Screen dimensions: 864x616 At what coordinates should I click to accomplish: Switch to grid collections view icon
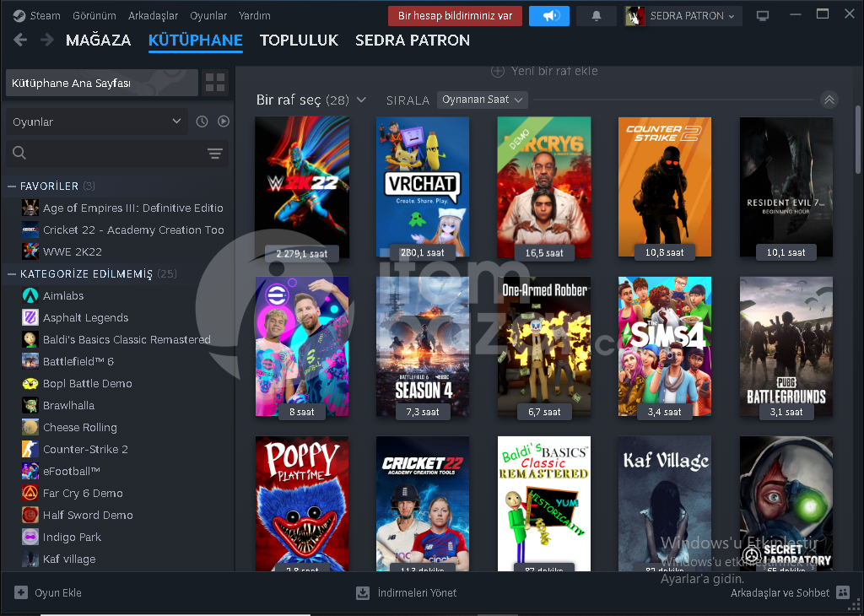[x=215, y=83]
